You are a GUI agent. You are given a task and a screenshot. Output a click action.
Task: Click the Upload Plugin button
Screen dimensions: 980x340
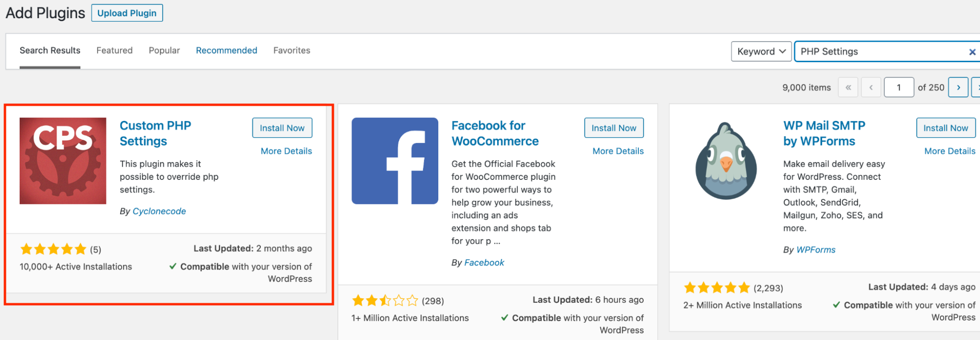click(x=127, y=13)
